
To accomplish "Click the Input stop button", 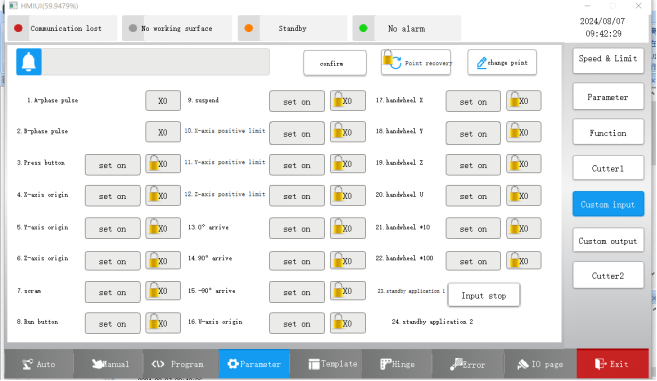I will tap(484, 295).
